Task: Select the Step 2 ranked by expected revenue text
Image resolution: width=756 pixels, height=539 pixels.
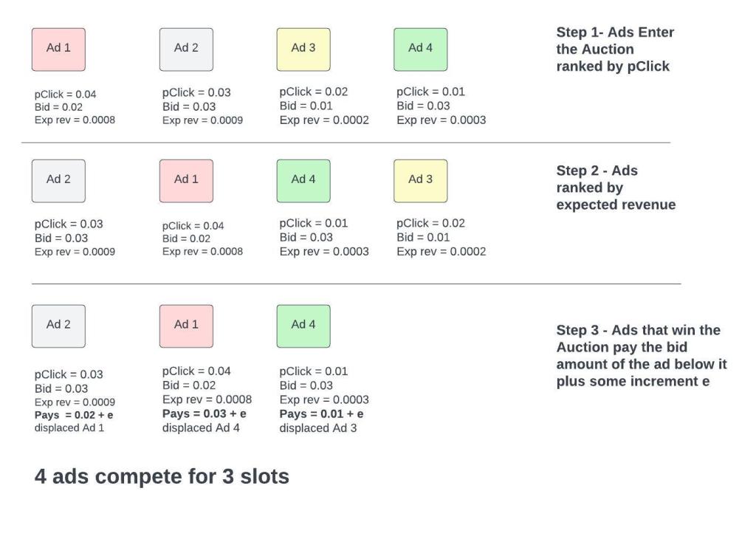Action: [616, 188]
